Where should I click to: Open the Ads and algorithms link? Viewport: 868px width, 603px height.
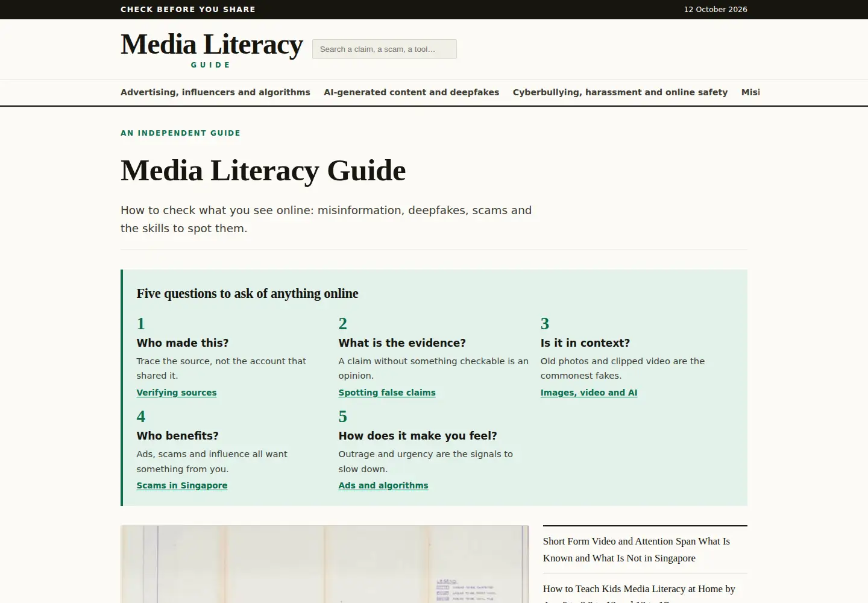click(x=383, y=485)
